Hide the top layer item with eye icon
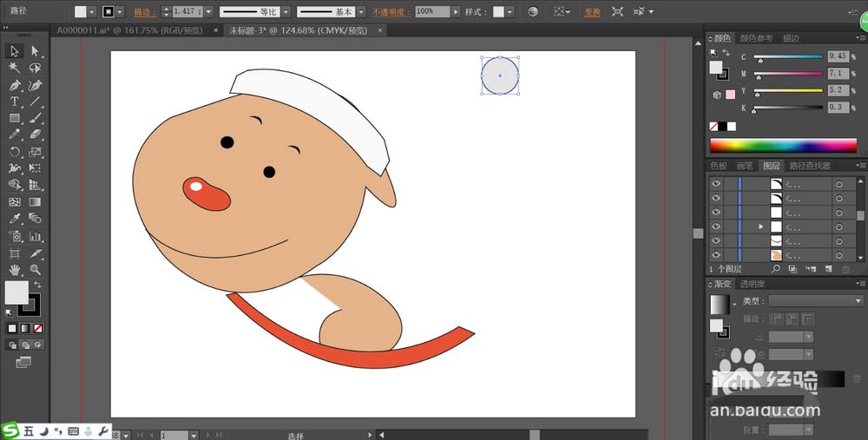This screenshot has width=868, height=440. [716, 184]
